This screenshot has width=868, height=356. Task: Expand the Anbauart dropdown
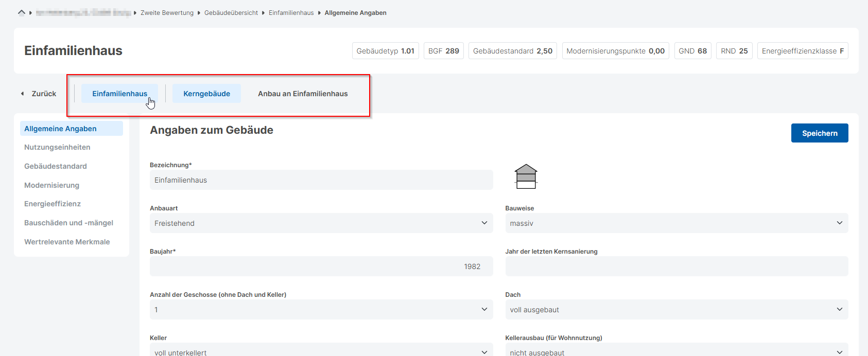[321, 223]
